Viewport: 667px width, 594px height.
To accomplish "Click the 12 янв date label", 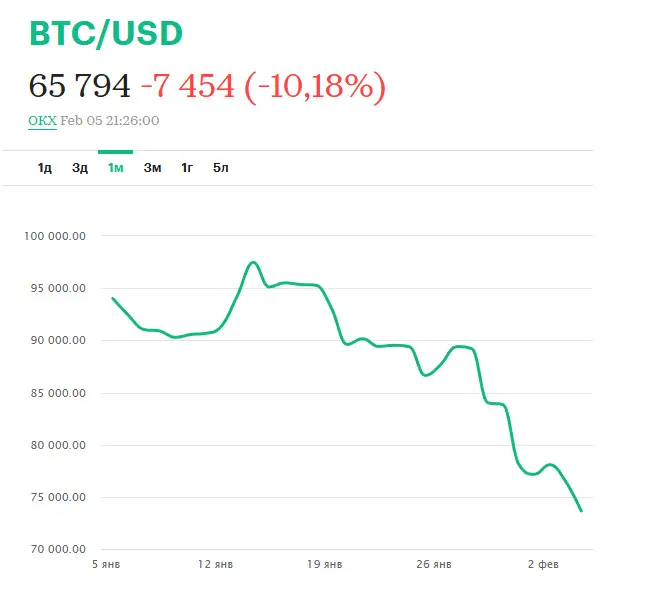I will pyautogui.click(x=216, y=564).
